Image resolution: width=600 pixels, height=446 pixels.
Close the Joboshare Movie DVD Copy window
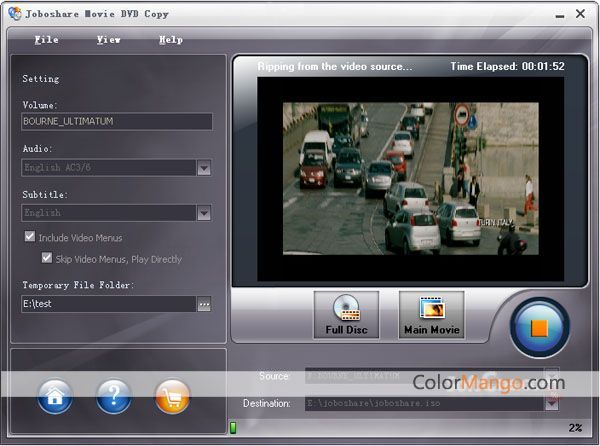(580, 14)
